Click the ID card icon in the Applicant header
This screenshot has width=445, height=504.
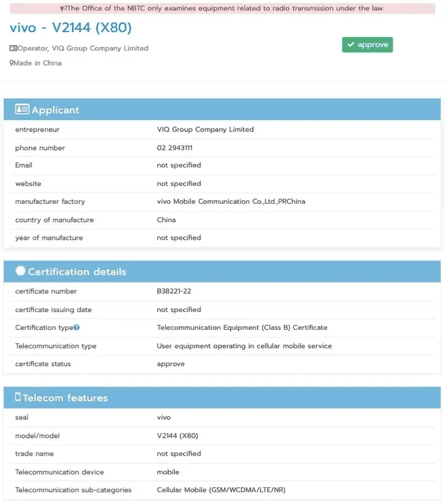pos(22,110)
